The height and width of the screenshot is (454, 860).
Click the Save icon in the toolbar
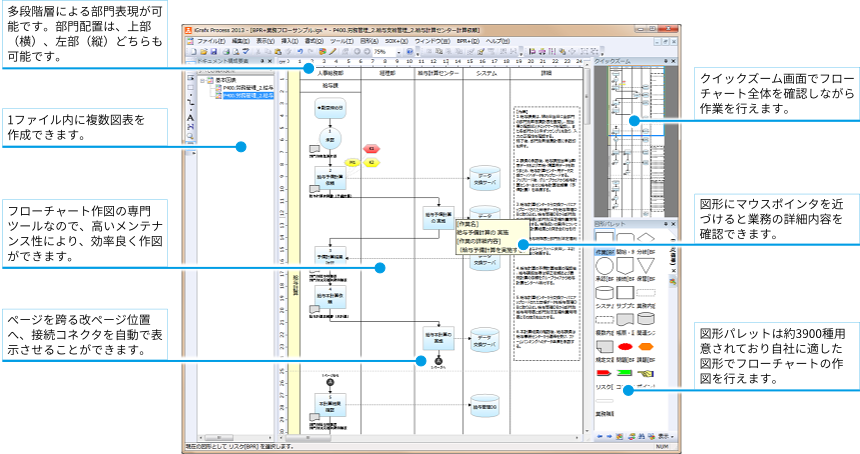213,52
